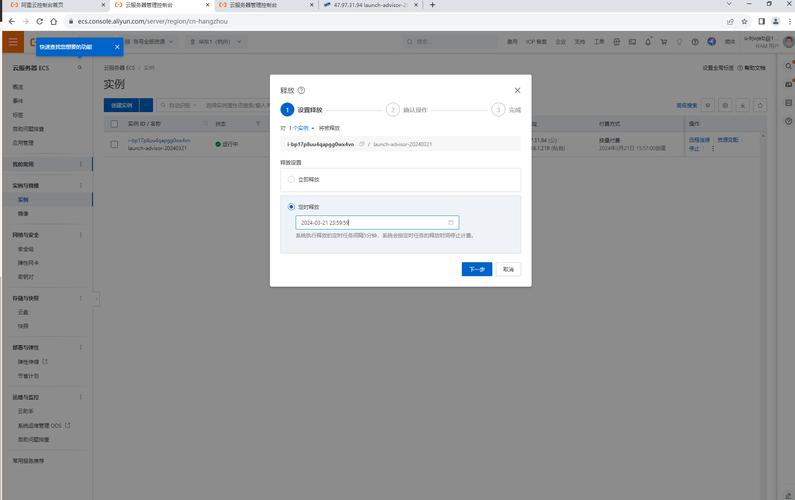795x500 pixels.
Task: Reload the page using the browser refresh icon
Action: tap(40, 21)
